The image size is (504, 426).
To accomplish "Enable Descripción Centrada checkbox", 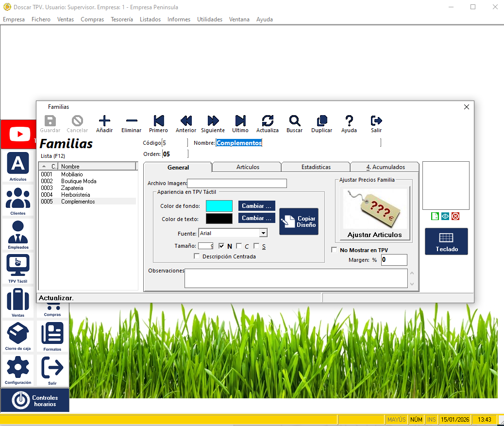I will [197, 256].
